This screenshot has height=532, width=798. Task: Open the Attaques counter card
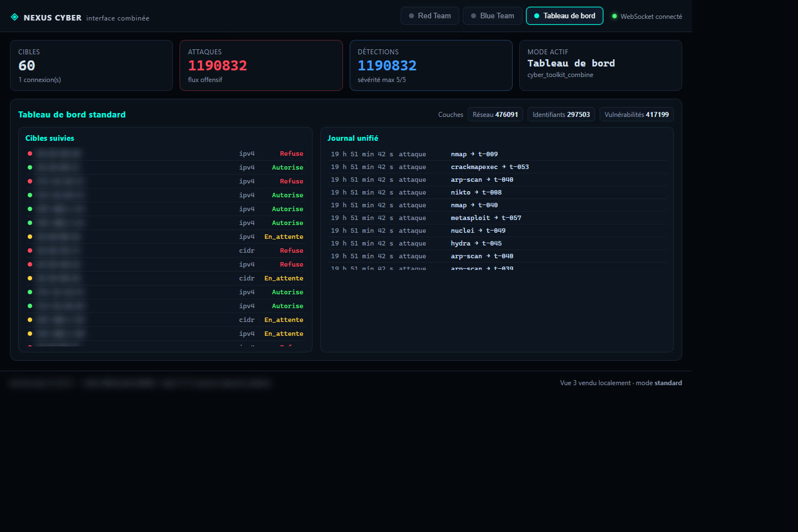[261, 65]
